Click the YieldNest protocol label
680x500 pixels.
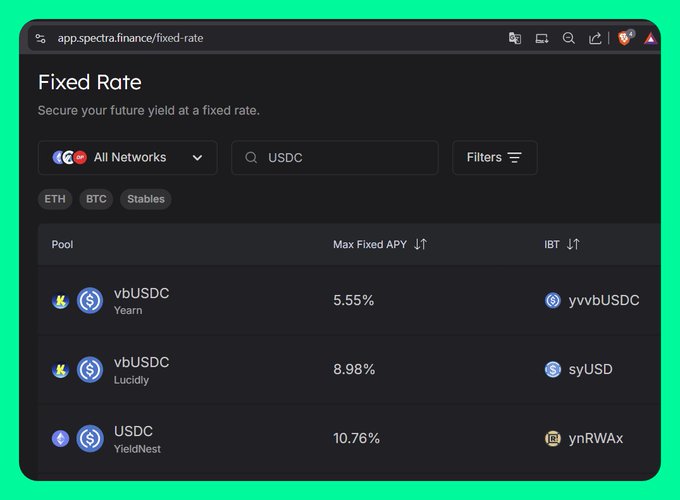(x=137, y=449)
